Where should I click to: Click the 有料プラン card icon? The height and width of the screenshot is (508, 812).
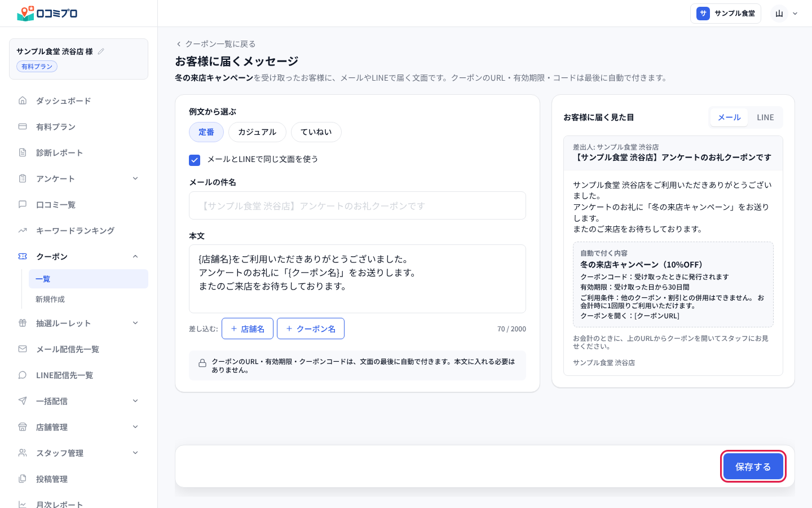[23, 126]
